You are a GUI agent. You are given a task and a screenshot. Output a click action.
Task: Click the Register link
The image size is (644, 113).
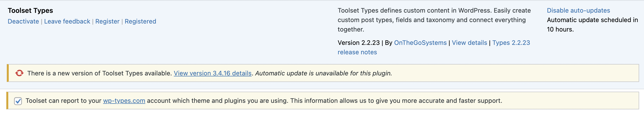[107, 21]
